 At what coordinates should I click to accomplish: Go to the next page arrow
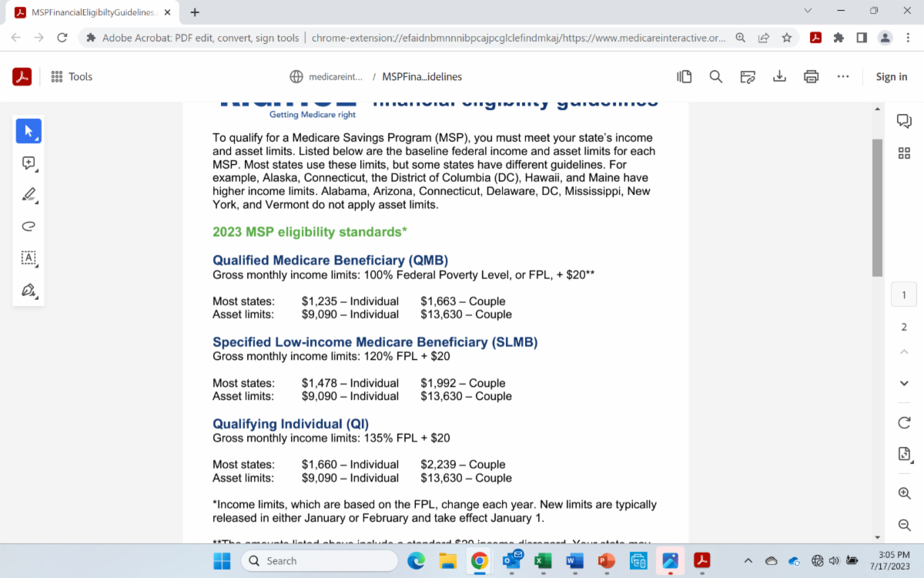[x=904, y=383]
